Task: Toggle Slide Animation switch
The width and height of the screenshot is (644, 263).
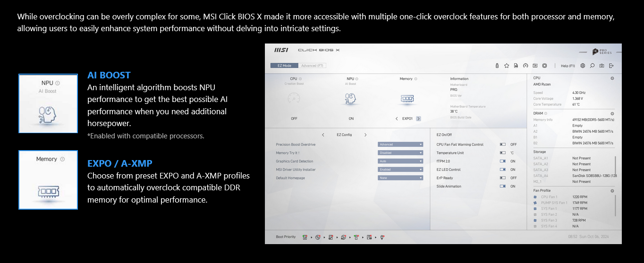Action: pyautogui.click(x=502, y=186)
